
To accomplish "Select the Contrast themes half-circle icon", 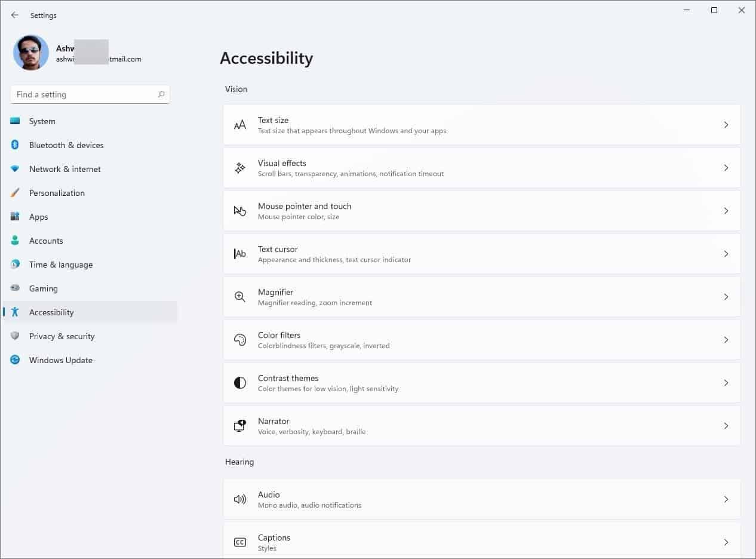I will tap(239, 383).
